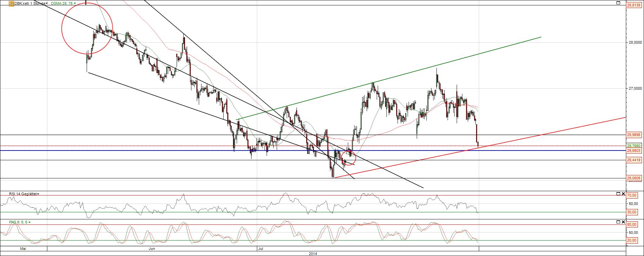Select the 25,0506 support level label
The height and width of the screenshot is (256, 644).
pyautogui.click(x=634, y=178)
